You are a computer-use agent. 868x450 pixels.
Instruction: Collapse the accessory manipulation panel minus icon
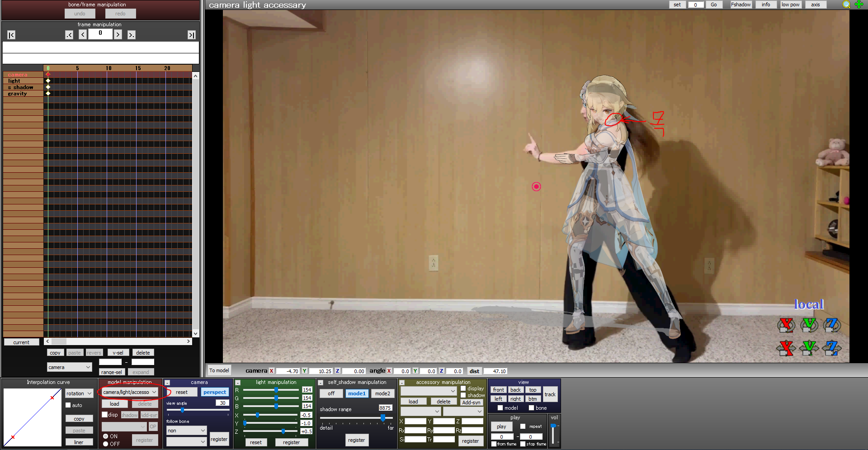click(401, 383)
